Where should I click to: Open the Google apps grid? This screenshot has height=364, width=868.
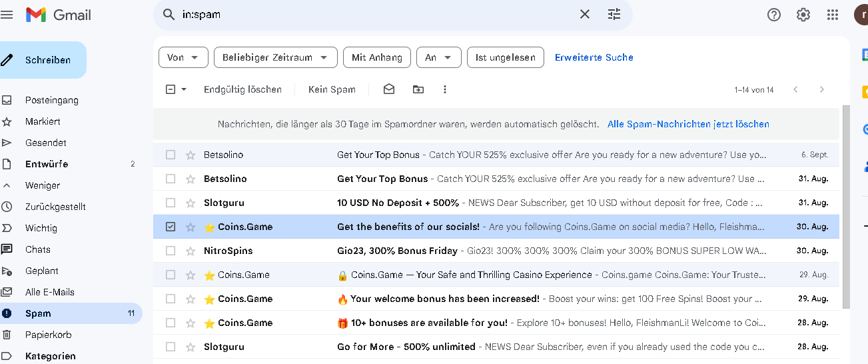(832, 15)
